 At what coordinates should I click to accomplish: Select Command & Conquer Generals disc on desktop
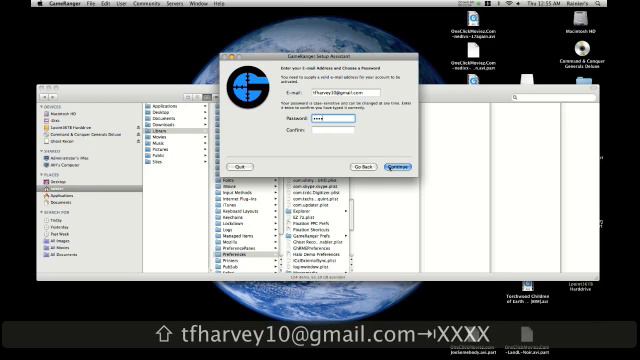(x=582, y=49)
